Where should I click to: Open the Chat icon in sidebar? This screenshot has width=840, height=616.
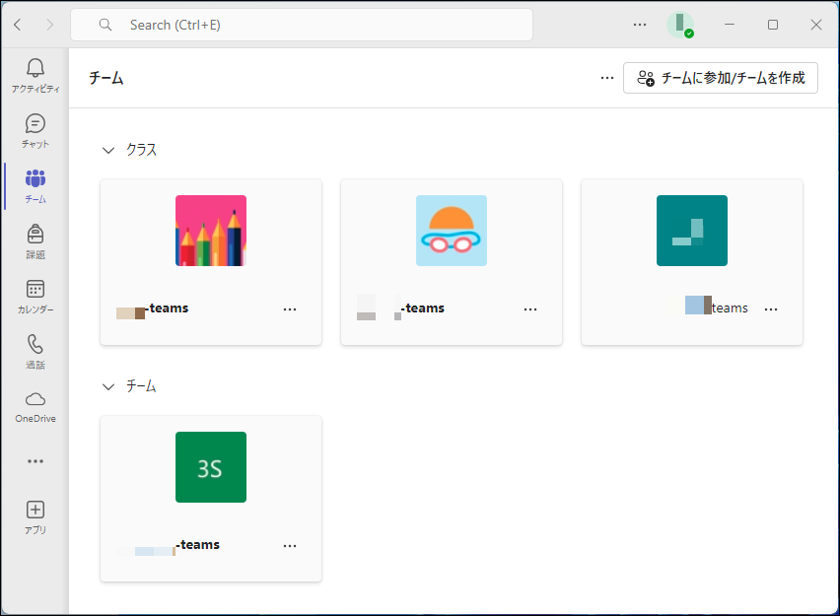(x=35, y=124)
